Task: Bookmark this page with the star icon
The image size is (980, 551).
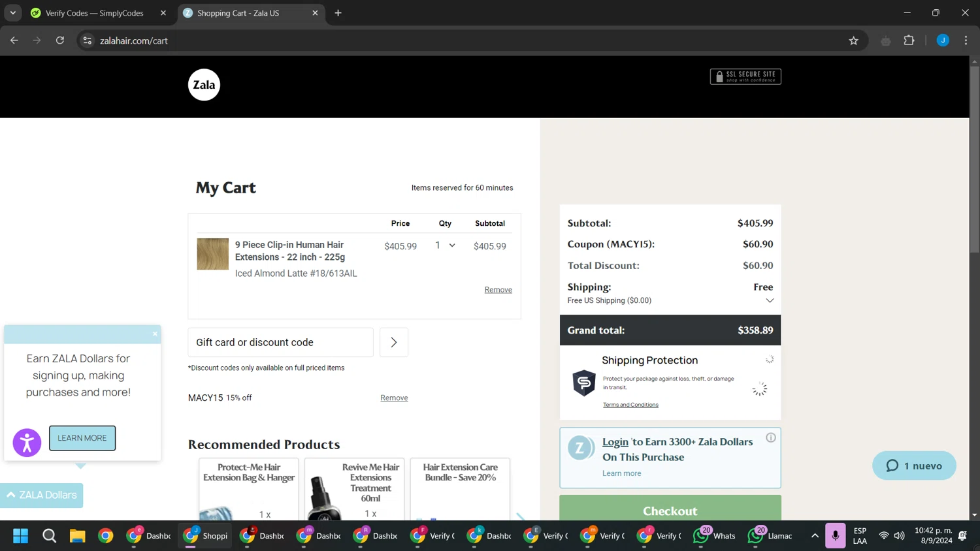Action: pyautogui.click(x=853, y=40)
